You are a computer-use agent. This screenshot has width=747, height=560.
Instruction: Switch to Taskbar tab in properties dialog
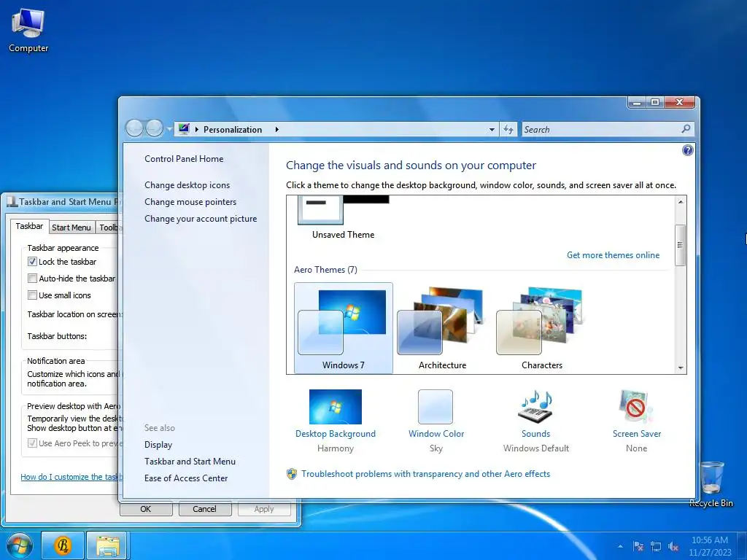(x=29, y=226)
